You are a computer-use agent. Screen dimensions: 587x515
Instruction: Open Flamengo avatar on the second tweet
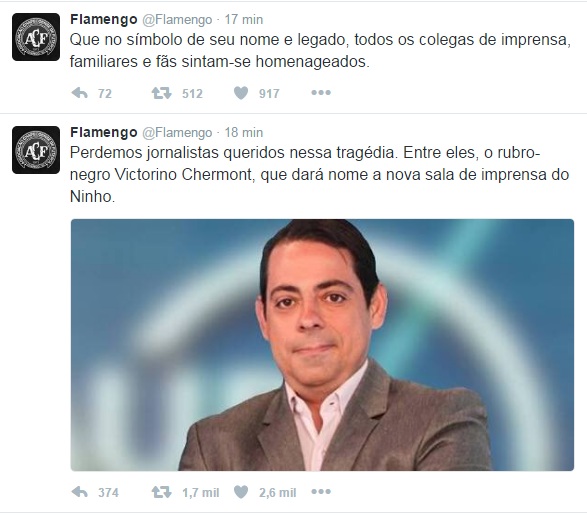point(36,150)
